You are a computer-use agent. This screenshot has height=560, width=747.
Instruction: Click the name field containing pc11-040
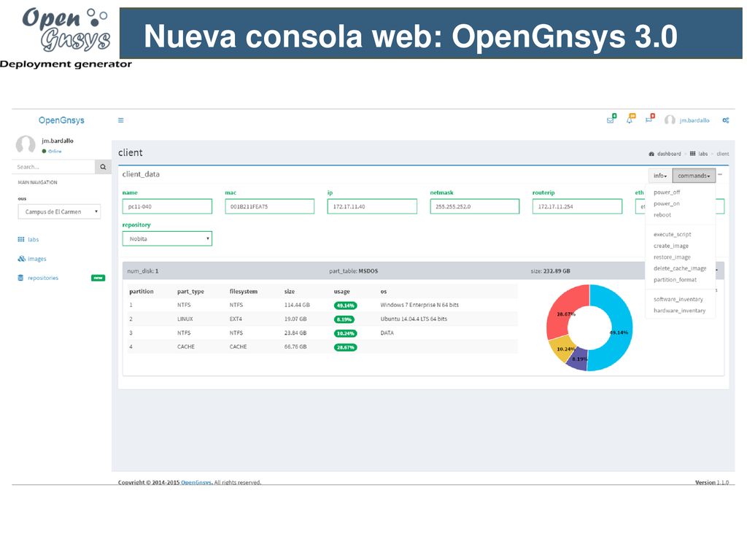coord(167,206)
